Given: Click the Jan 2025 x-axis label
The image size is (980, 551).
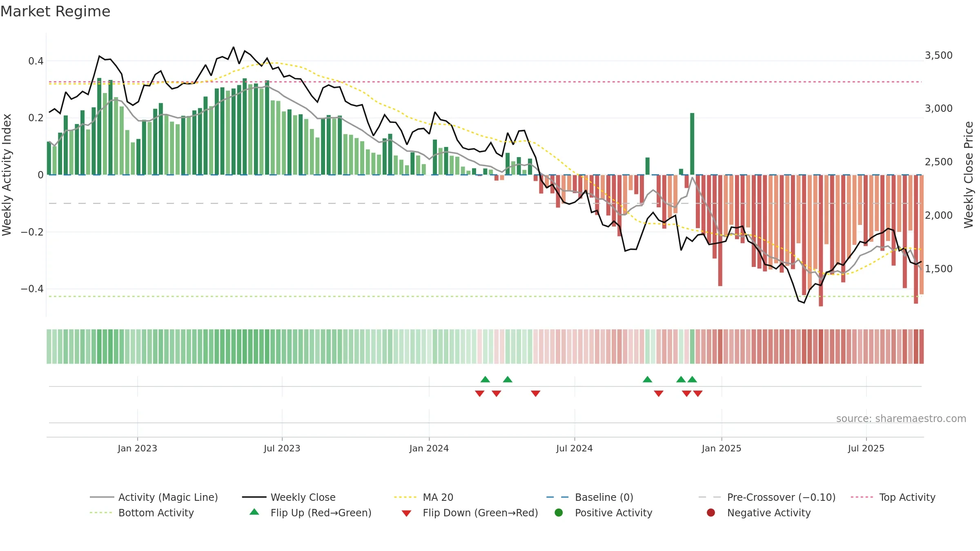Looking at the screenshot, I should [x=721, y=448].
